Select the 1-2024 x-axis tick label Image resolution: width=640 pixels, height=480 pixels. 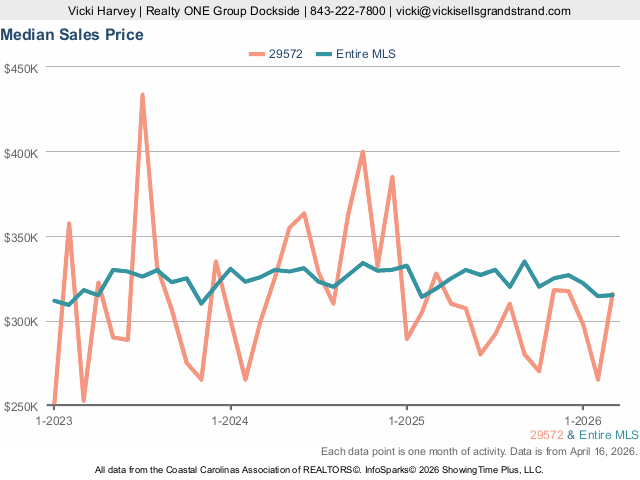[x=230, y=421]
